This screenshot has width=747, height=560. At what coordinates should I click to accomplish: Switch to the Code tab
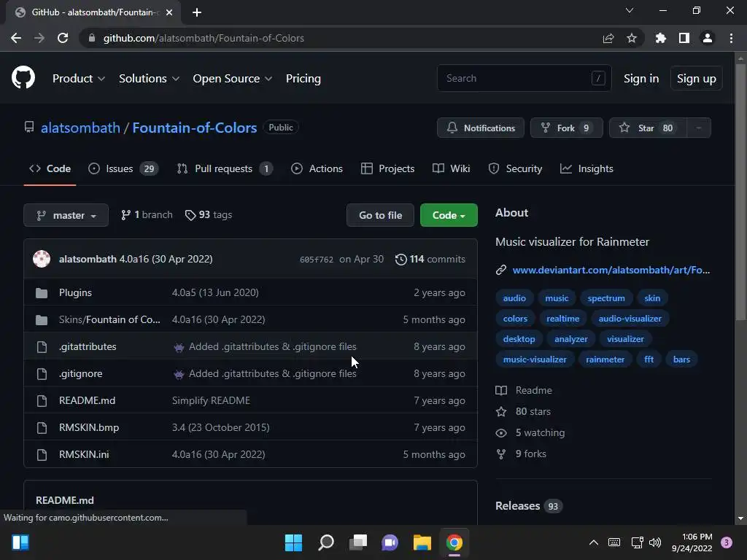pos(50,168)
